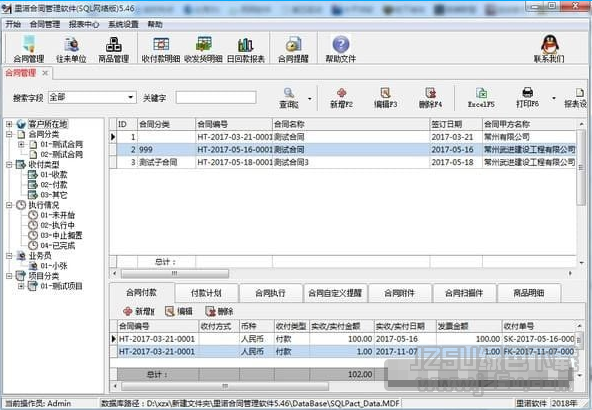This screenshot has width=592, height=410.
Task: Select 03-其它 tree node
Action: click(54, 195)
